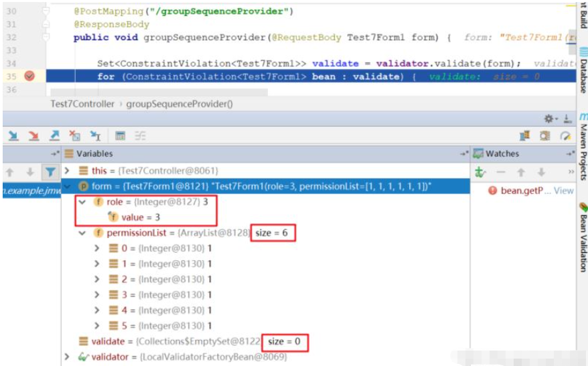Click the Step Out debugger icon

click(54, 135)
